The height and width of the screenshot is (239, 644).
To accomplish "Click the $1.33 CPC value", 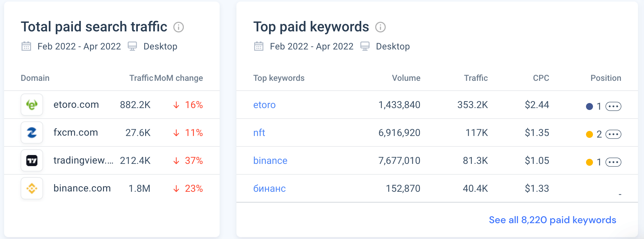I will (537, 189).
